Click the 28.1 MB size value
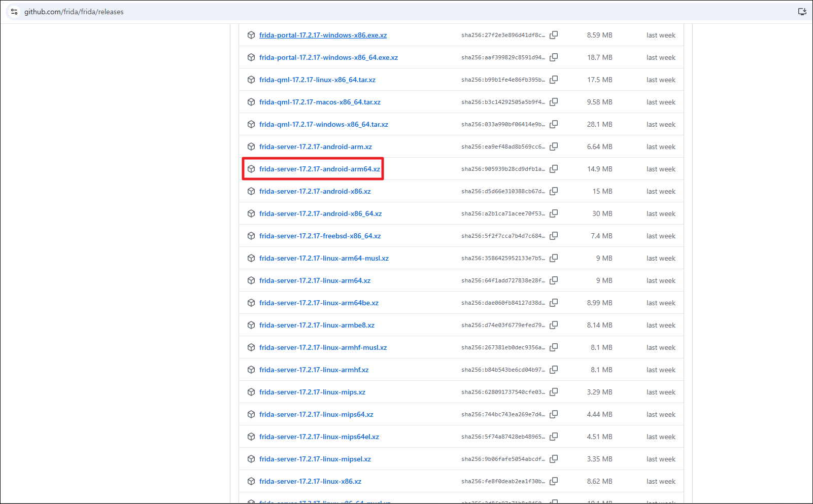The height and width of the screenshot is (504, 813). point(600,124)
